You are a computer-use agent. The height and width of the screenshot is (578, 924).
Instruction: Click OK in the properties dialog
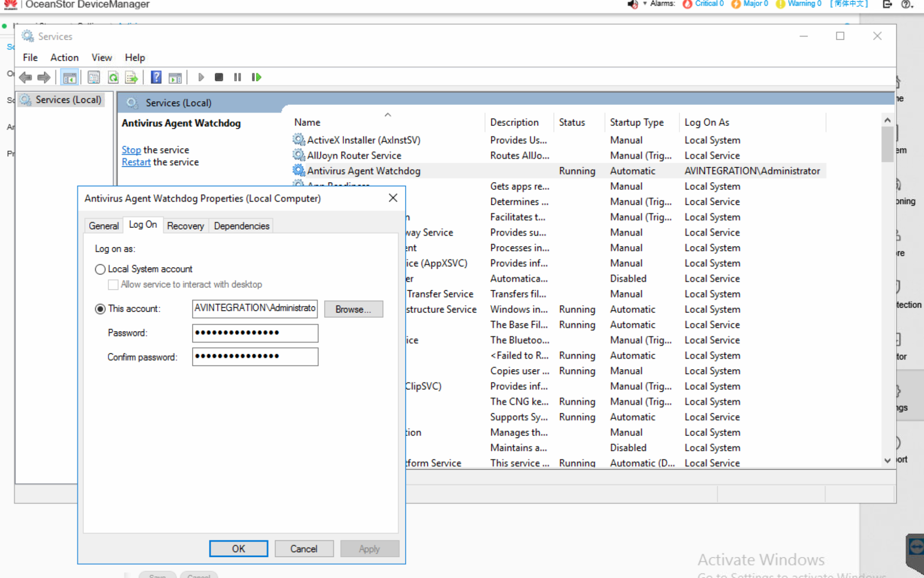[238, 549]
